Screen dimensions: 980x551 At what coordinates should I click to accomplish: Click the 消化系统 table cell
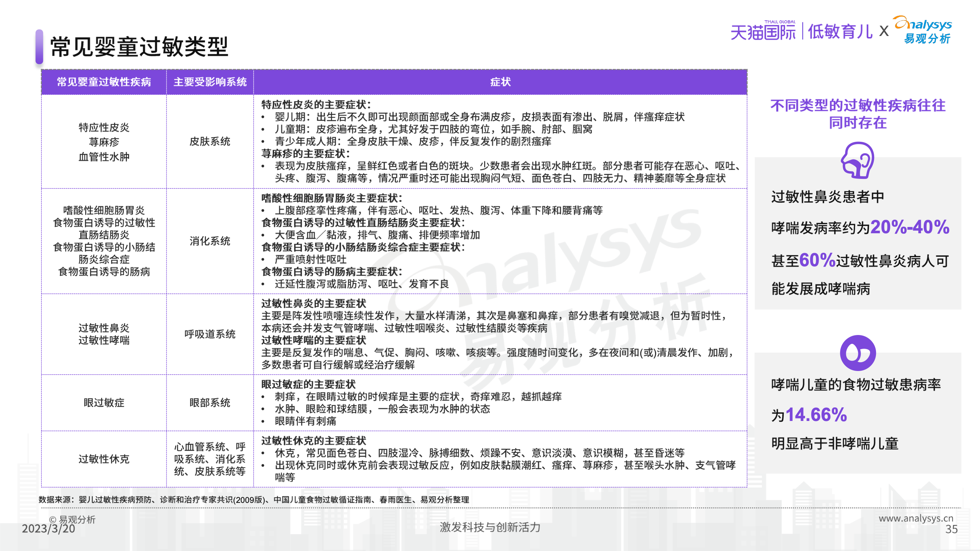pyautogui.click(x=210, y=241)
